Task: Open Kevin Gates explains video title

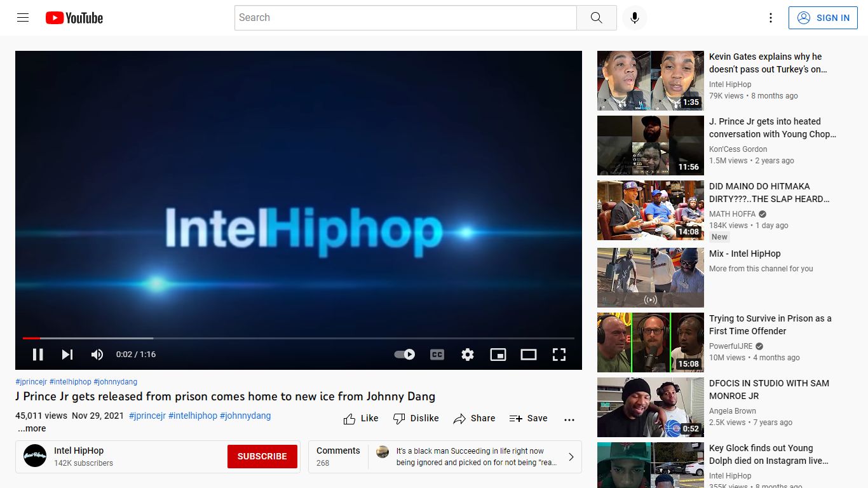Action: [x=768, y=63]
